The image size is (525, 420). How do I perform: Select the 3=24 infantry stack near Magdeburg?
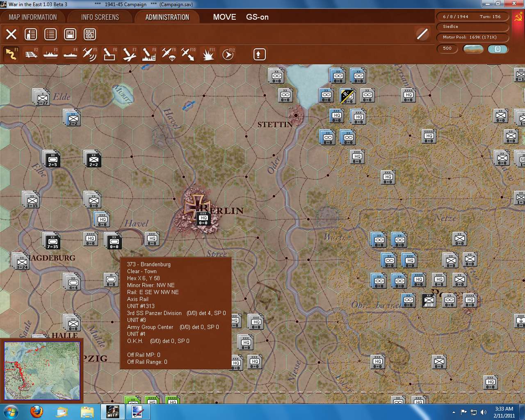click(21, 261)
